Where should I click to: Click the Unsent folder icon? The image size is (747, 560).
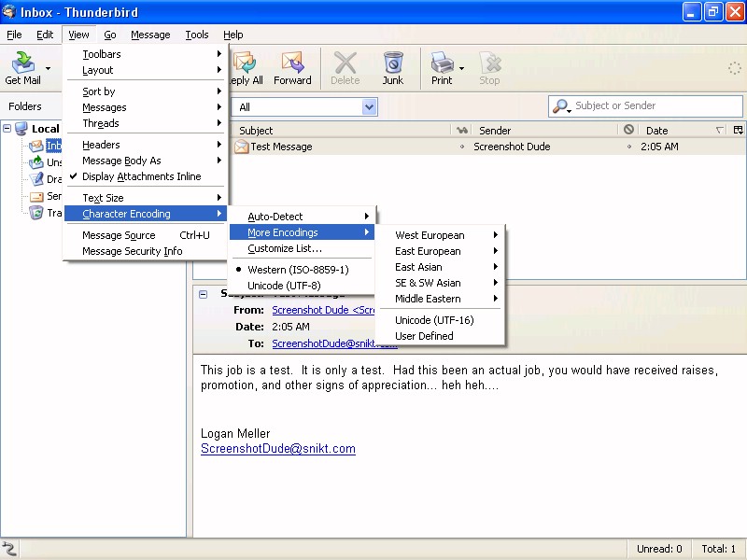[36, 162]
